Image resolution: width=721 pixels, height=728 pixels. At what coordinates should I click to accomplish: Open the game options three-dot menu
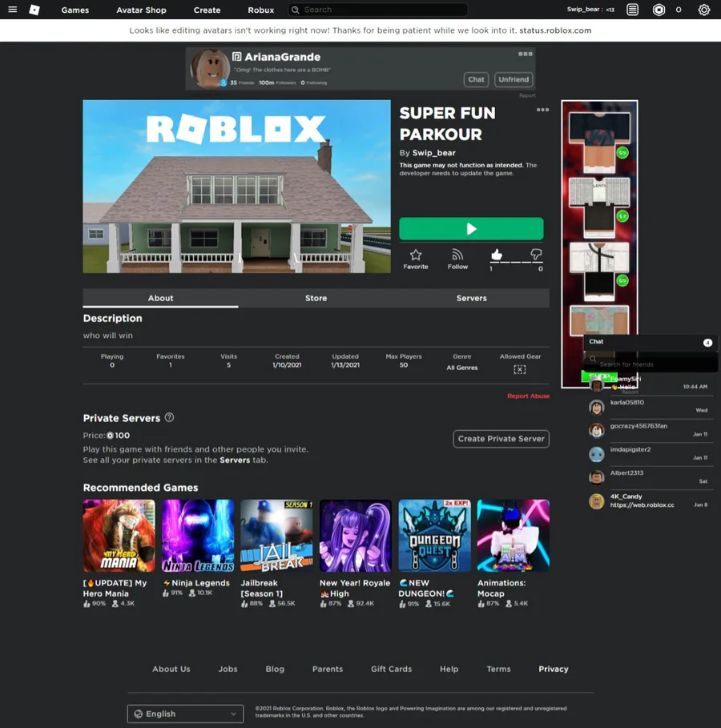[542, 110]
